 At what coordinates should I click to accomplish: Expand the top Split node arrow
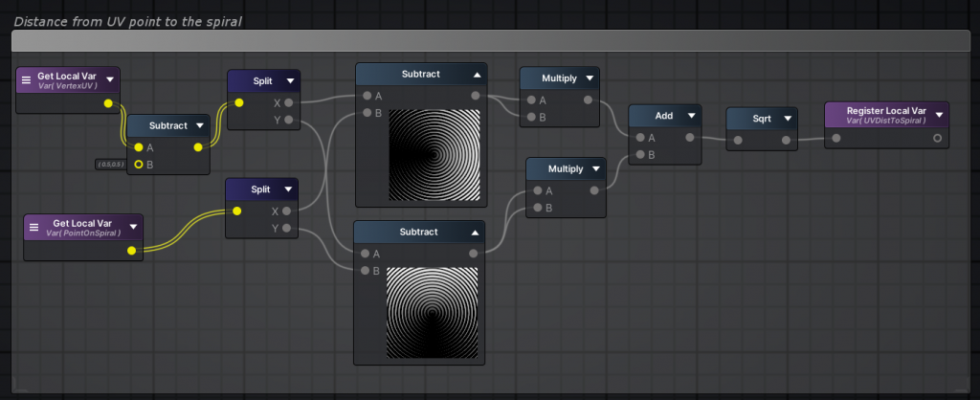[x=291, y=81]
